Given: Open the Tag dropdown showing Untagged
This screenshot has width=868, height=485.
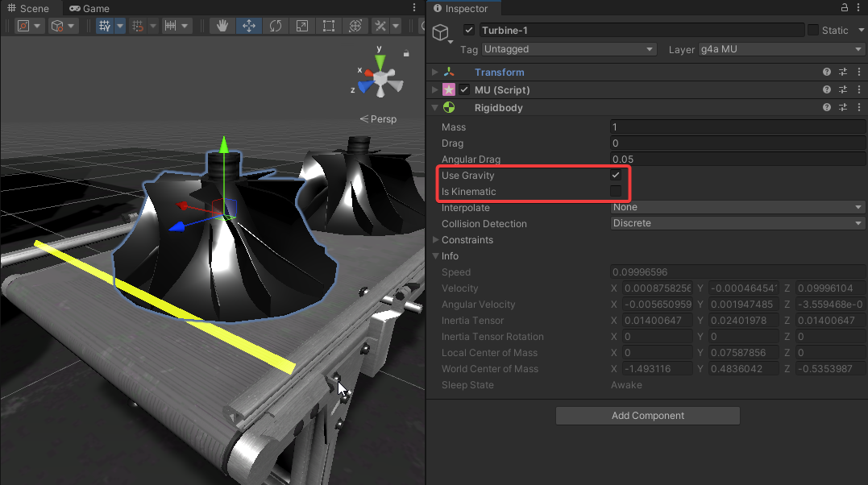Looking at the screenshot, I should [x=569, y=49].
